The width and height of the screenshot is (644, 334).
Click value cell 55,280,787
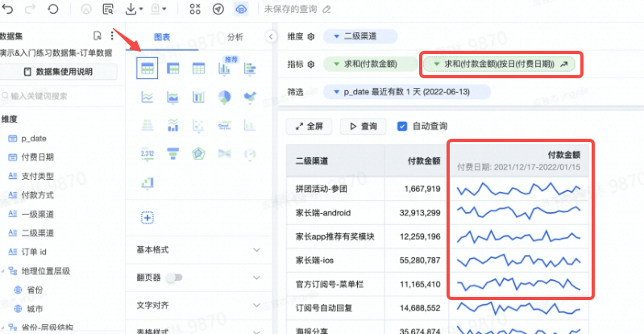click(417, 261)
